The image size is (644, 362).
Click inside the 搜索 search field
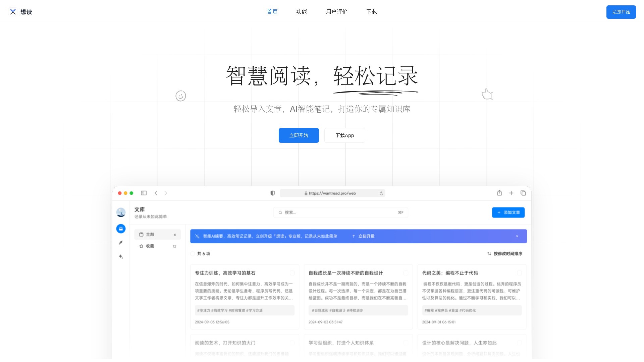tap(340, 212)
